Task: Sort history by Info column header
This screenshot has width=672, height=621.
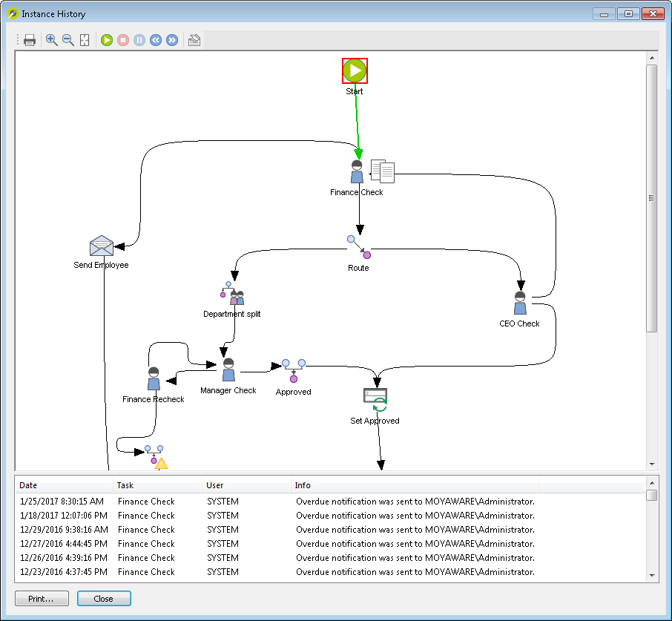Action: click(x=415, y=485)
